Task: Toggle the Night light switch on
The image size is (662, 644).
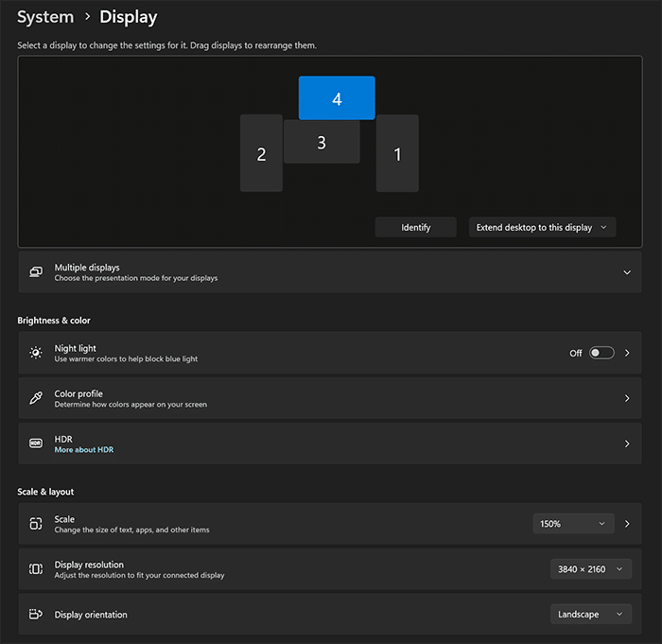Action: click(x=601, y=353)
